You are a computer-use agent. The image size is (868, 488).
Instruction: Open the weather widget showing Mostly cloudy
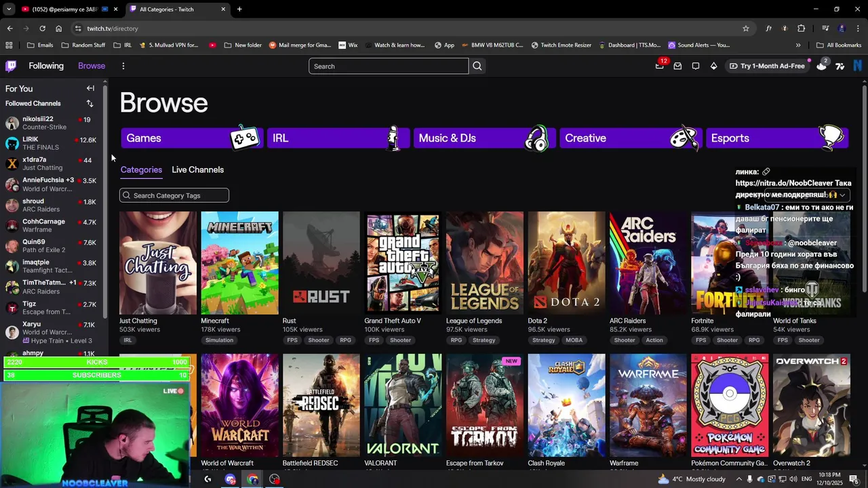[x=691, y=479]
